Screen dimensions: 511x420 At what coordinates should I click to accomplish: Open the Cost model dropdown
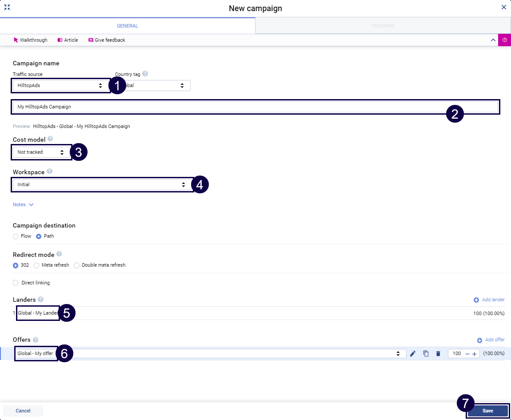[x=41, y=152]
